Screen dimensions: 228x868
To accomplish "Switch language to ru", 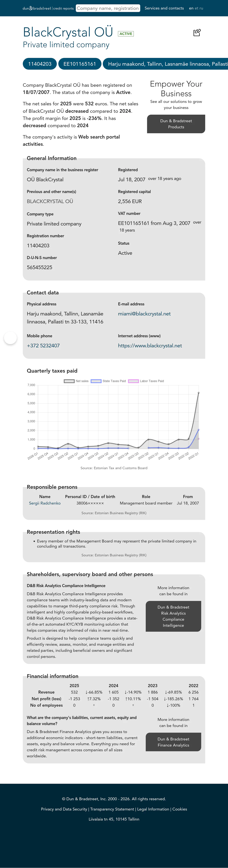I will click(201, 8).
